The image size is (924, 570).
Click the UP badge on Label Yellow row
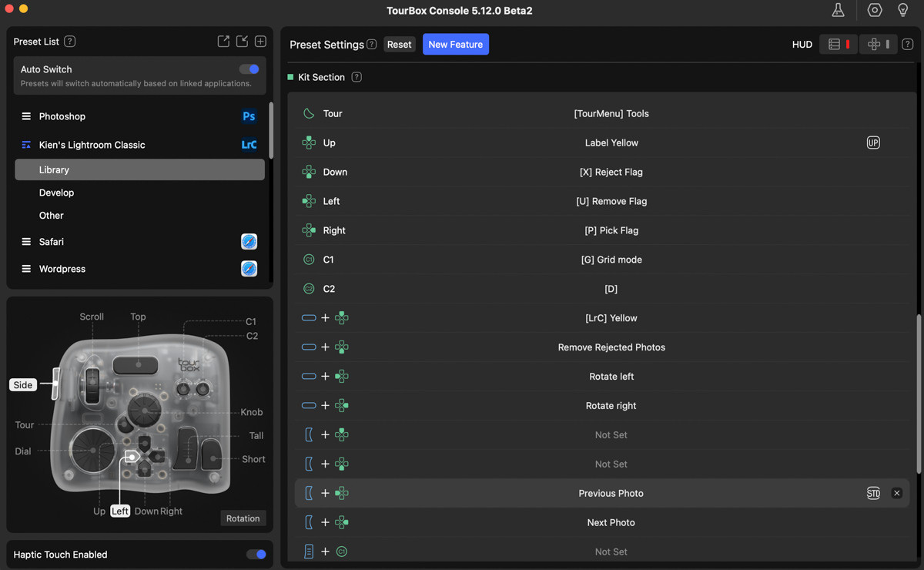(x=872, y=142)
